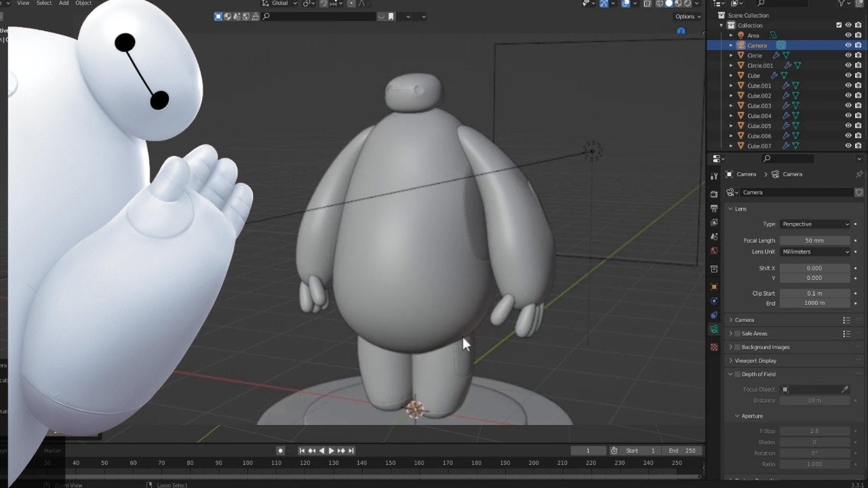Open the Output properties tab
The height and width of the screenshot is (488, 868).
pyautogui.click(x=714, y=208)
